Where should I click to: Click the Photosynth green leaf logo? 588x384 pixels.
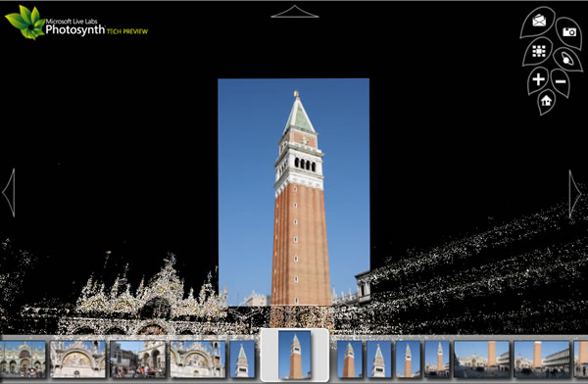click(25, 23)
